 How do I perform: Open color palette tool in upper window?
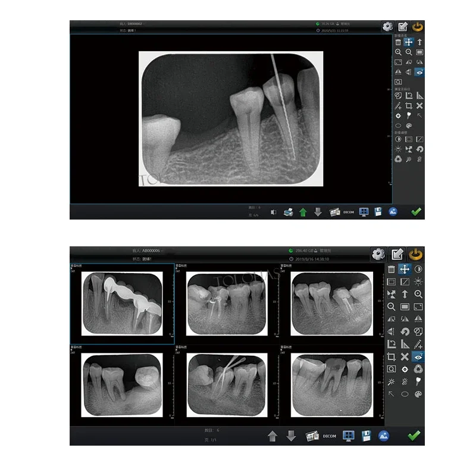click(x=409, y=126)
